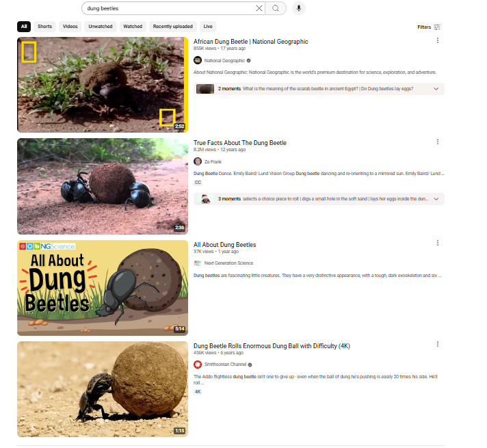The height and width of the screenshot is (448, 487).
Task: Click the clear search text X icon
Action: tap(259, 8)
